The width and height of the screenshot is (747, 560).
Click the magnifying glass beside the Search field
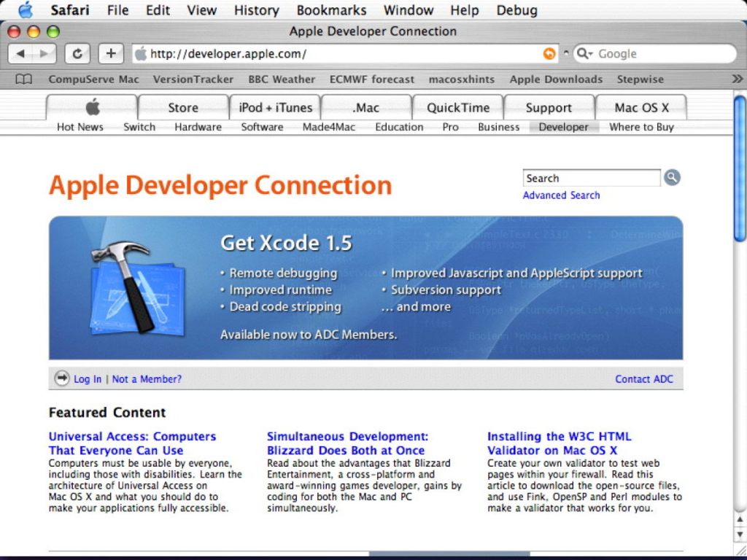pyautogui.click(x=672, y=177)
